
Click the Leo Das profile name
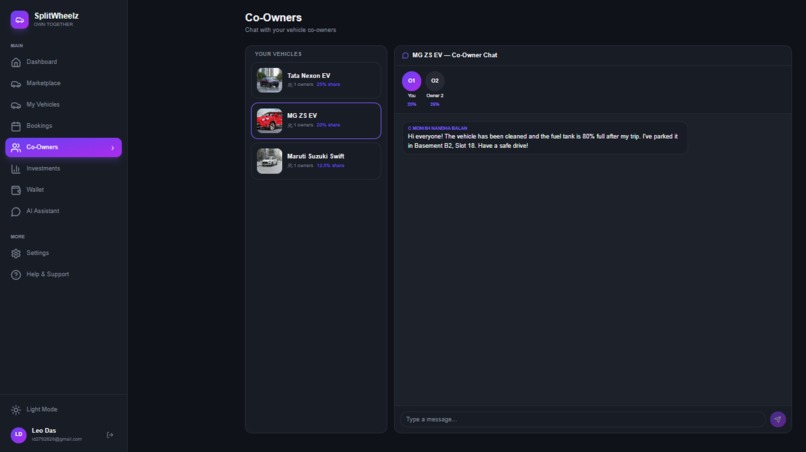44,431
